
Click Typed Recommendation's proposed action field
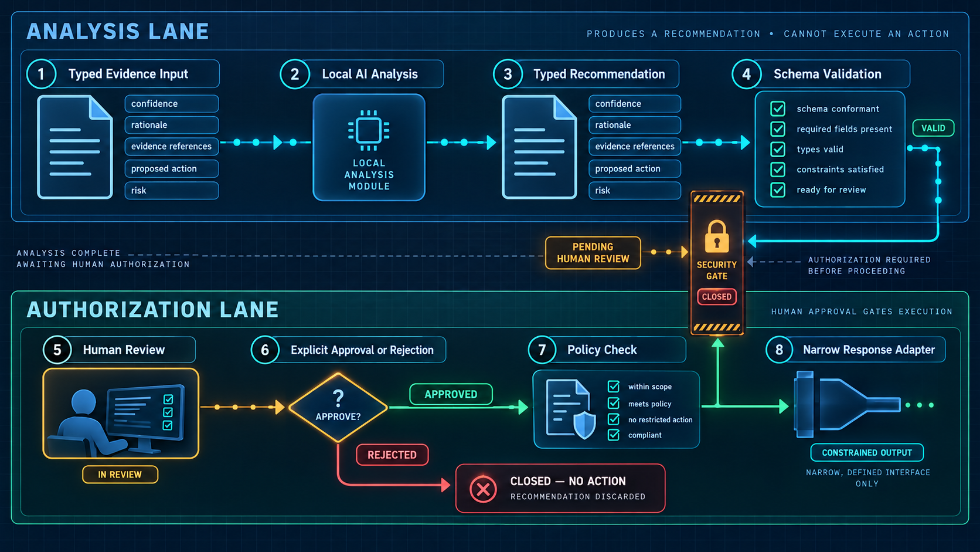635,169
